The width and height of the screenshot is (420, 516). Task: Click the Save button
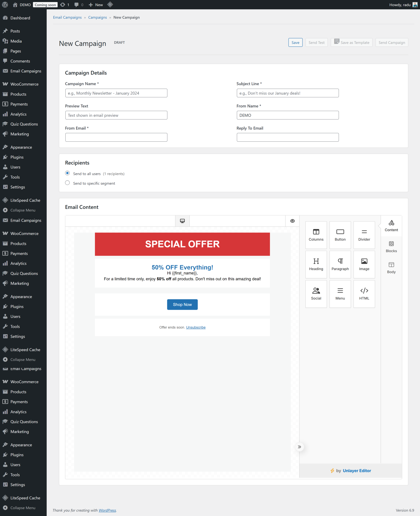(295, 43)
